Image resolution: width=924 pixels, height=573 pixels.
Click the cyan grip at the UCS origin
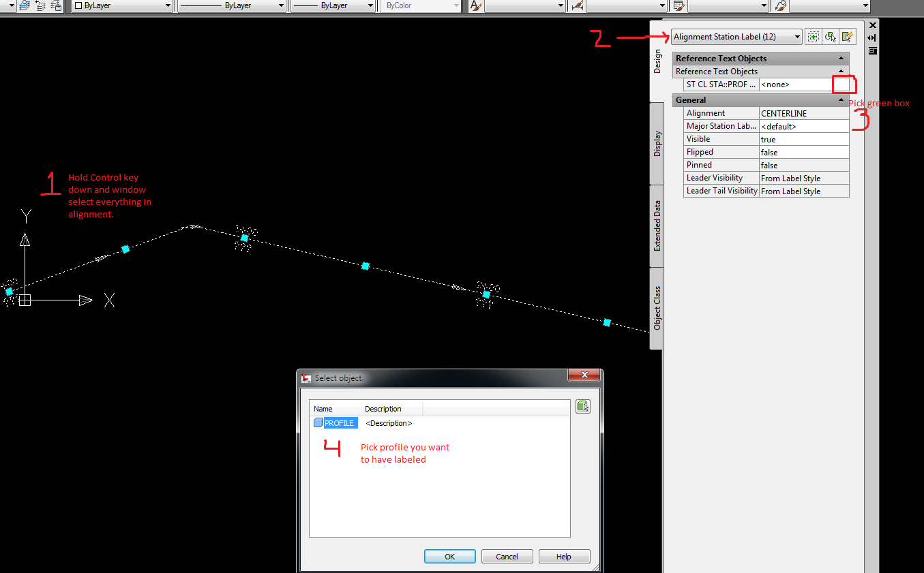[9, 291]
